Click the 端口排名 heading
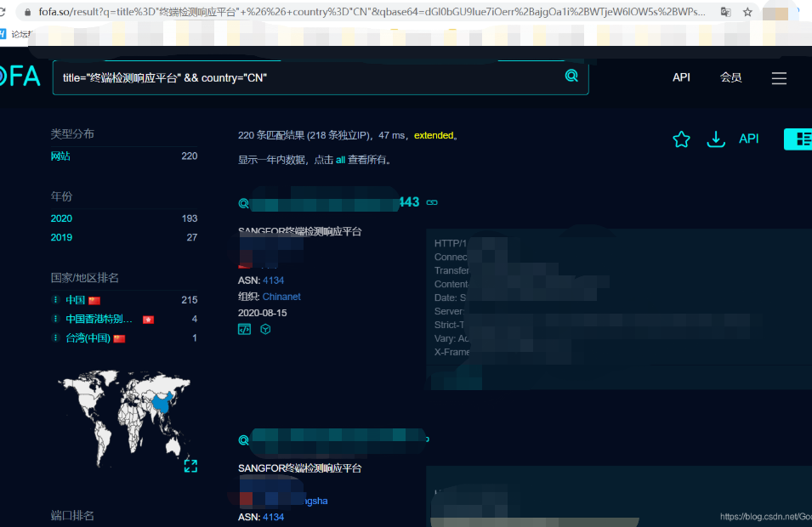The image size is (812, 527). tap(72, 516)
